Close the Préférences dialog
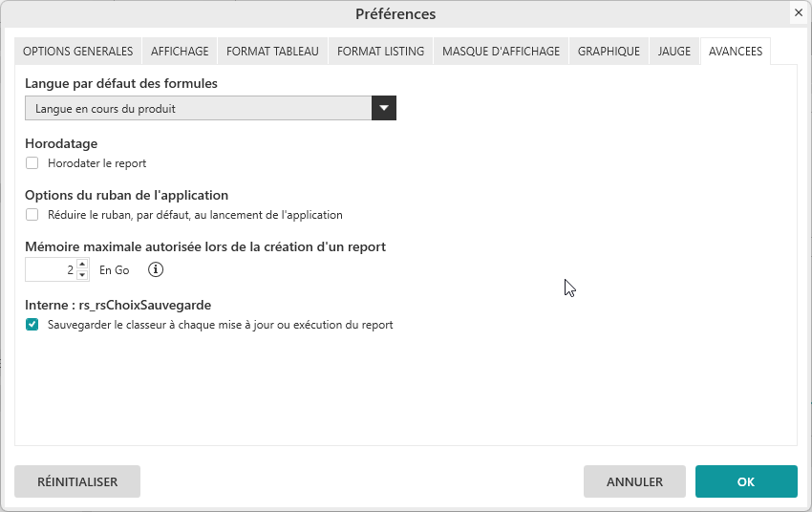 (798, 12)
